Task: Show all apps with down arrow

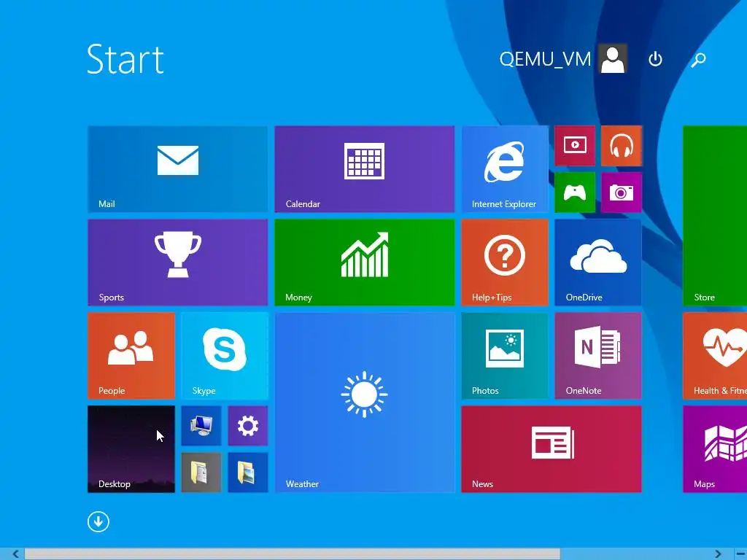Action: click(x=98, y=522)
